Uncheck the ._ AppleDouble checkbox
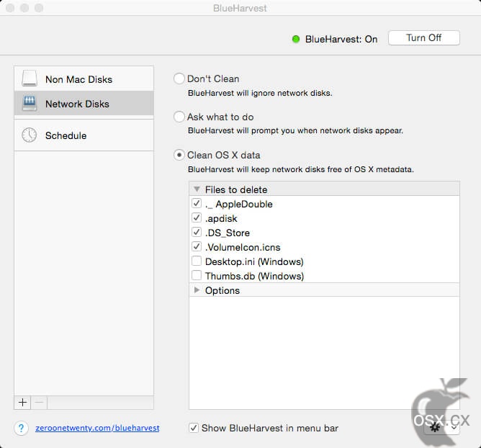The image size is (481, 448). point(197,203)
